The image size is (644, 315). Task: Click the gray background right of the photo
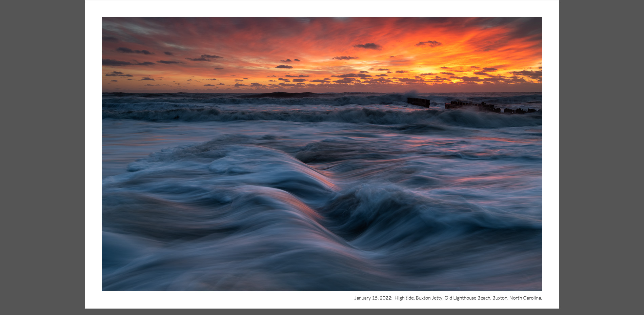(601, 157)
